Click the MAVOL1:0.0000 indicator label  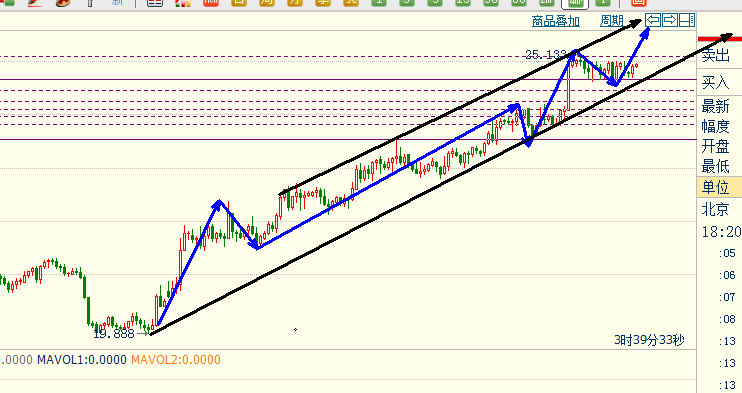click(x=82, y=360)
